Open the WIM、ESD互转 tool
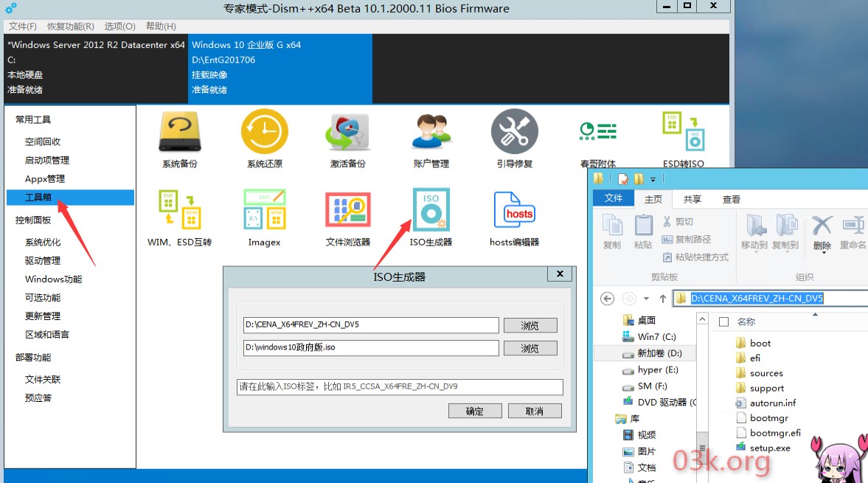This screenshot has height=483, width=868. pyautogui.click(x=179, y=218)
